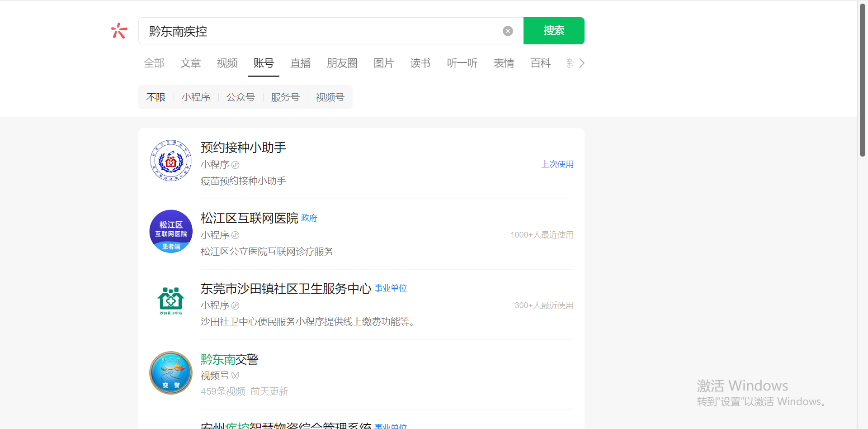This screenshot has width=868, height=429.
Task: Open the 黔东南交警 result title
Action: (230, 359)
